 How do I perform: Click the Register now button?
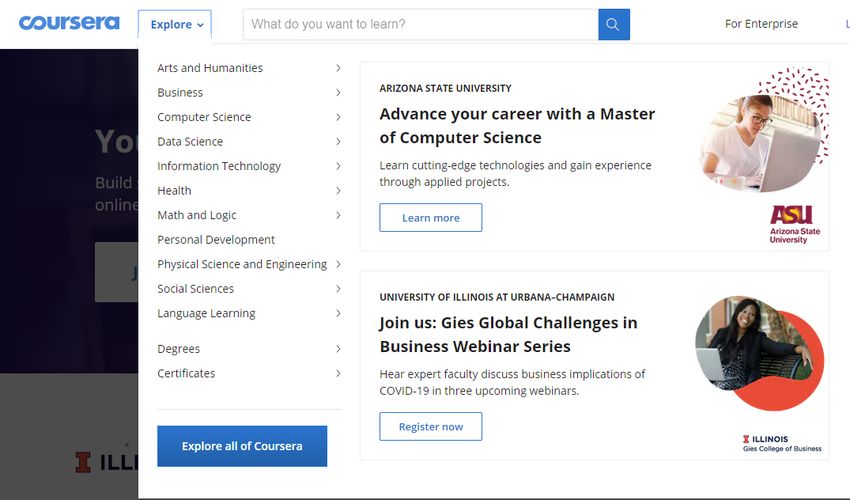click(431, 426)
